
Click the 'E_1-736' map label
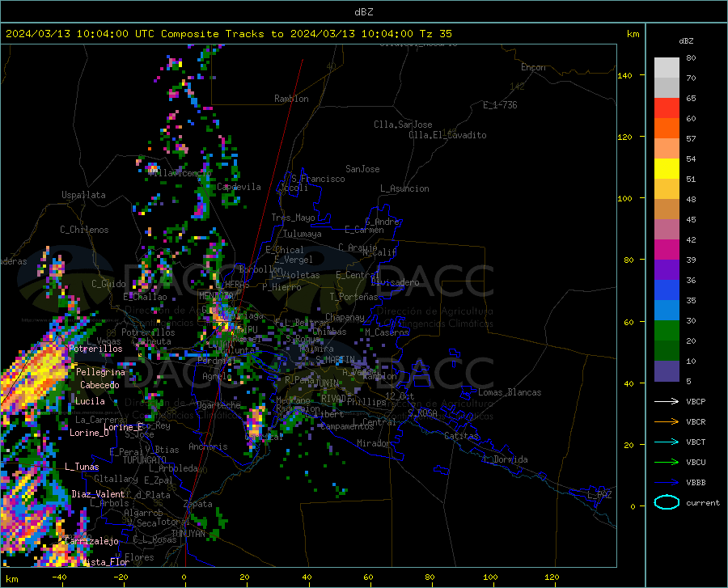point(500,105)
